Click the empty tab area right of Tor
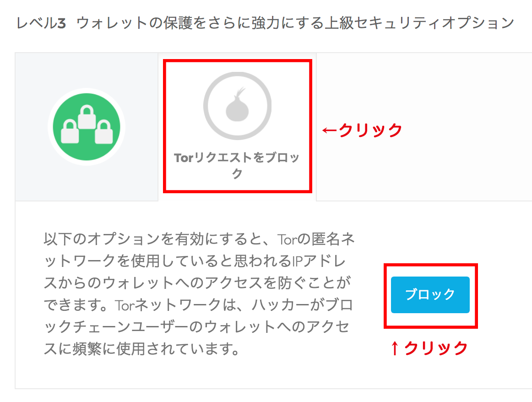Viewport: 532px width, 402px height. [424, 127]
